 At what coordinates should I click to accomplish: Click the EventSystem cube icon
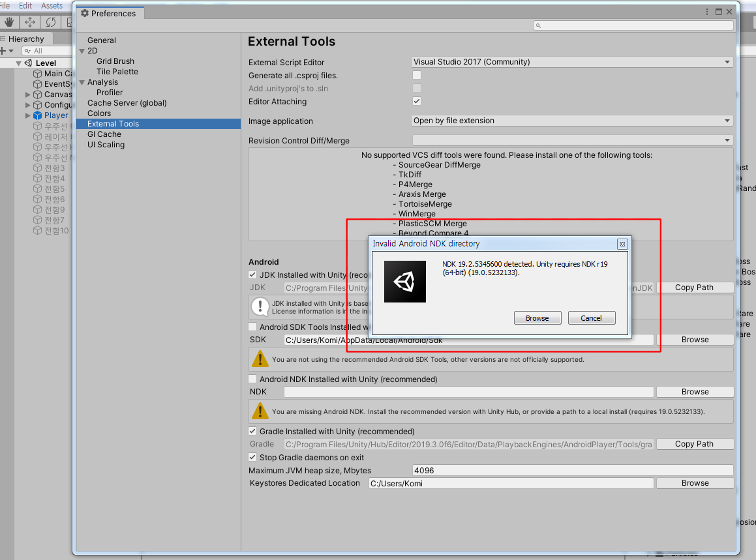click(38, 84)
